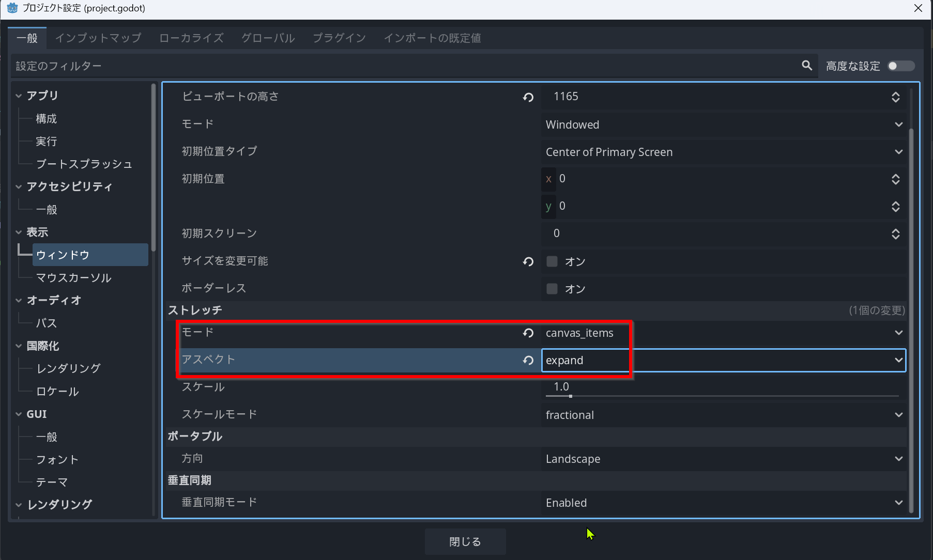
Task: Open スケールモード fractional dropdown
Action: coord(724,415)
